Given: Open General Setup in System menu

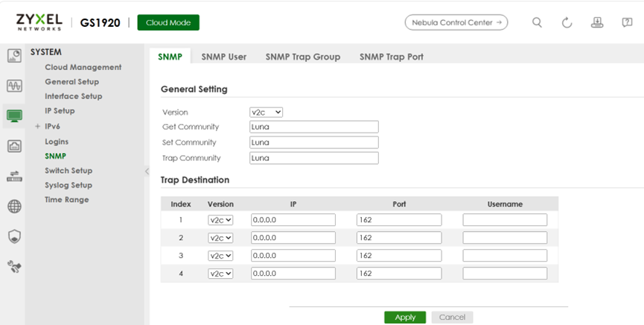Looking at the screenshot, I should click(x=72, y=81).
